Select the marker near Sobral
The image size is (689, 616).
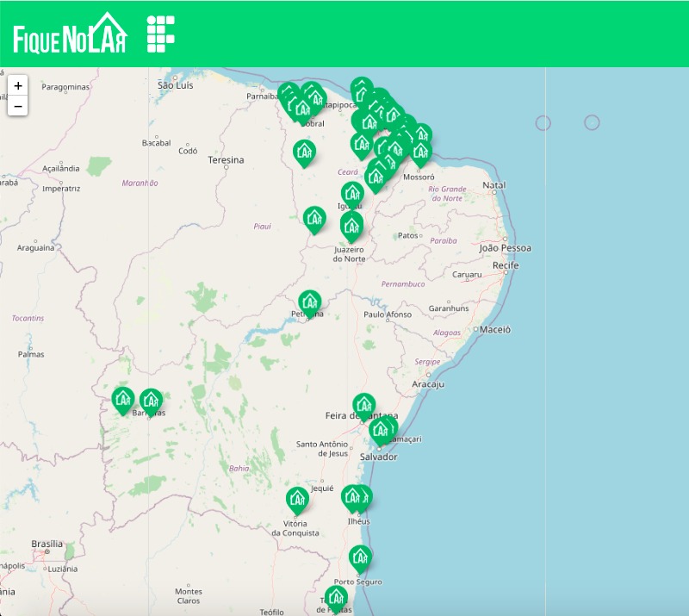[x=302, y=109]
